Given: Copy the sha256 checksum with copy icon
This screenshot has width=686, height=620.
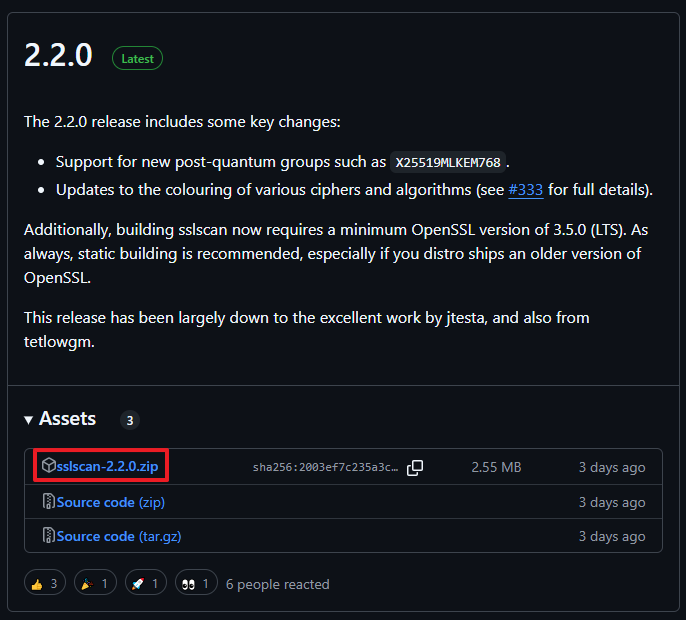Looking at the screenshot, I should pos(415,467).
